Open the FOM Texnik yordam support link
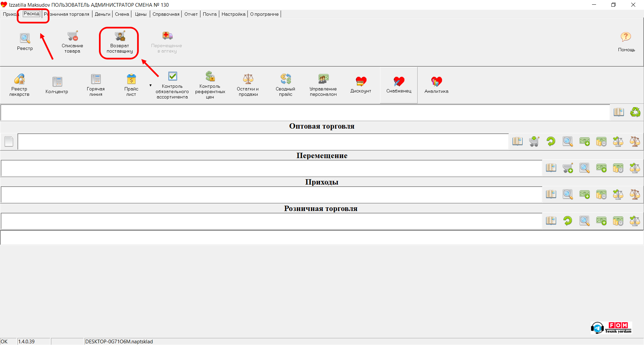This screenshot has width=644, height=345. [x=611, y=328]
